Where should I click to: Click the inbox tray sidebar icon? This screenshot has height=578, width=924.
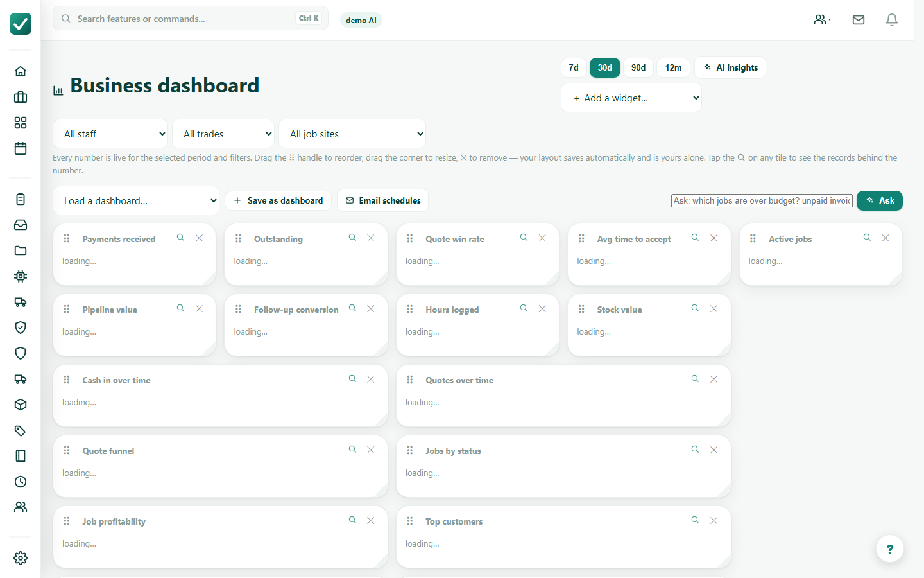pos(21,225)
